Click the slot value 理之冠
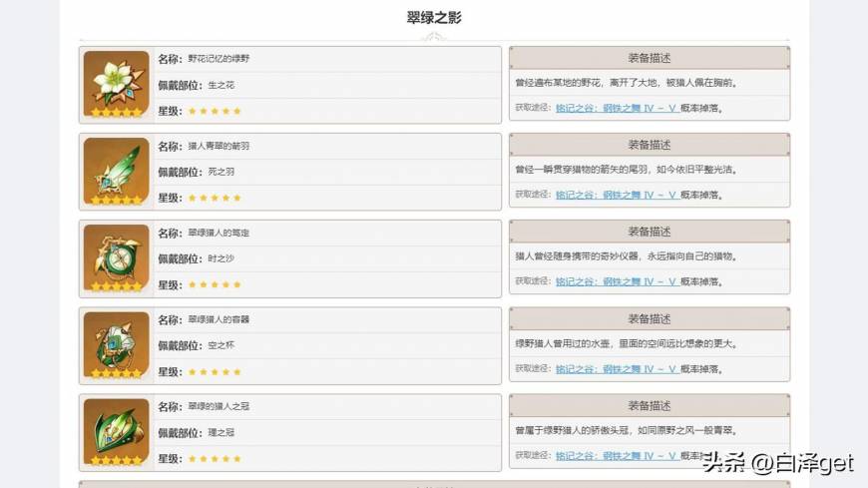Screen dimensions: 868x488 [220, 432]
